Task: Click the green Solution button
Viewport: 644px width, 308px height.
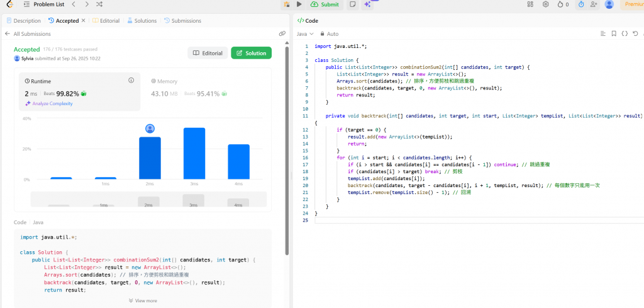Action: [252, 53]
